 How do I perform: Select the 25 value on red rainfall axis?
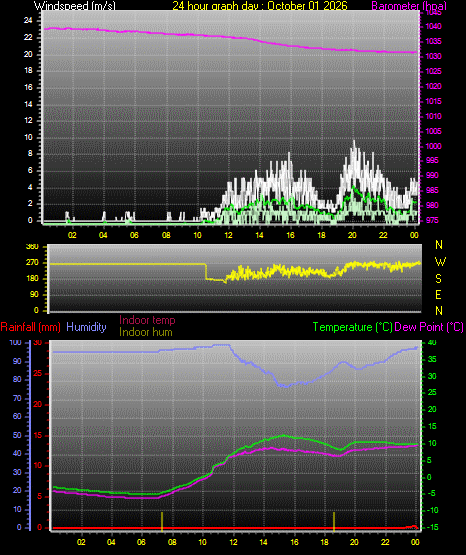[38, 373]
